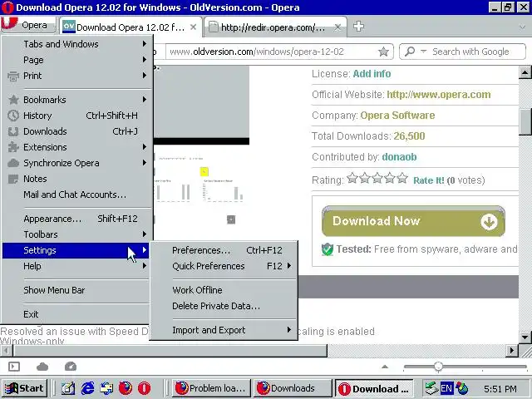Click the donaob contributor link
Viewport: 532px width, 399px height.
point(399,157)
